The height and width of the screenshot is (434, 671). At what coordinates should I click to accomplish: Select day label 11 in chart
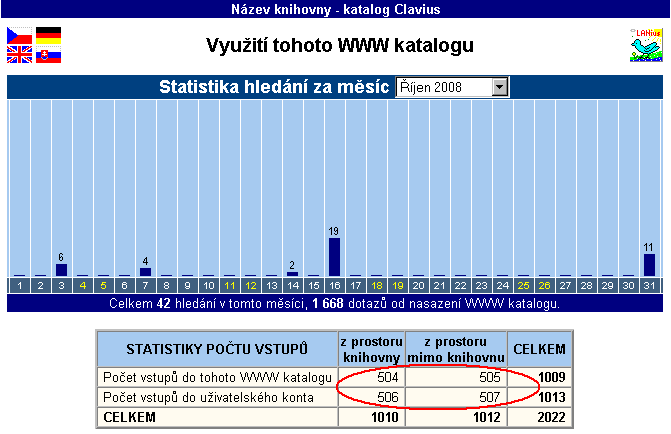coord(230,285)
